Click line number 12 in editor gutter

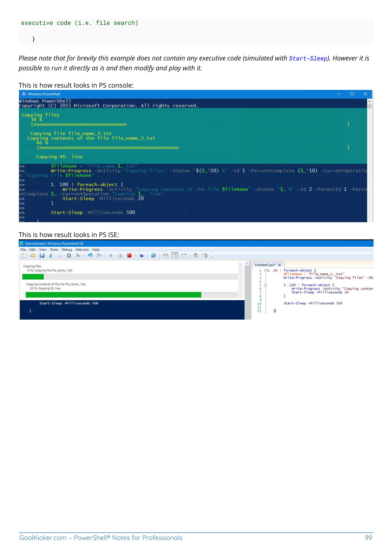coord(259,311)
